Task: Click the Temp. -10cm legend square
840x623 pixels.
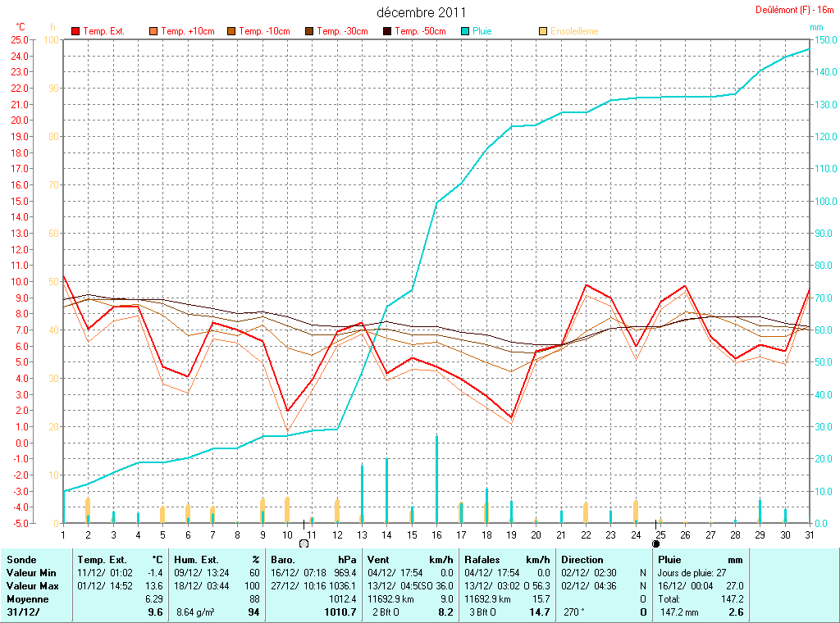Action: [x=231, y=31]
